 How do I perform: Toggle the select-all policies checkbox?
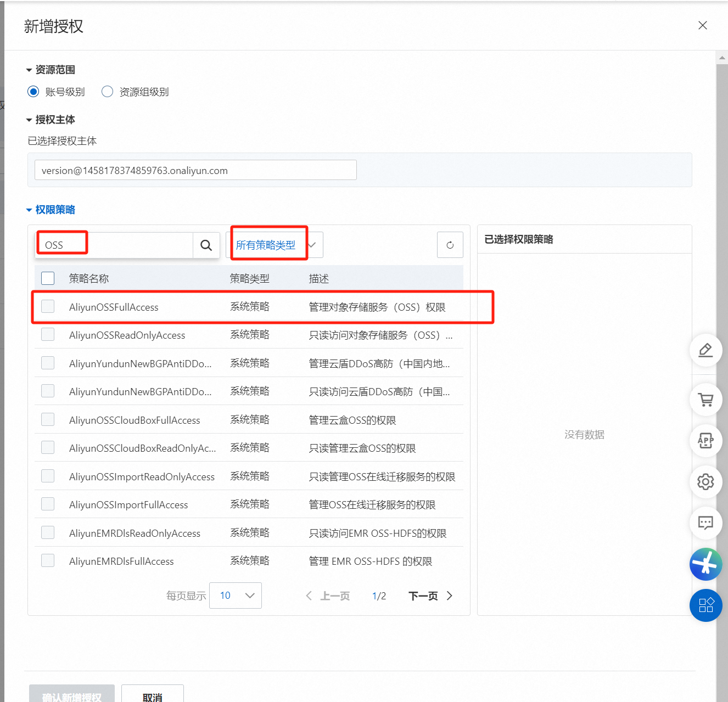click(48, 278)
